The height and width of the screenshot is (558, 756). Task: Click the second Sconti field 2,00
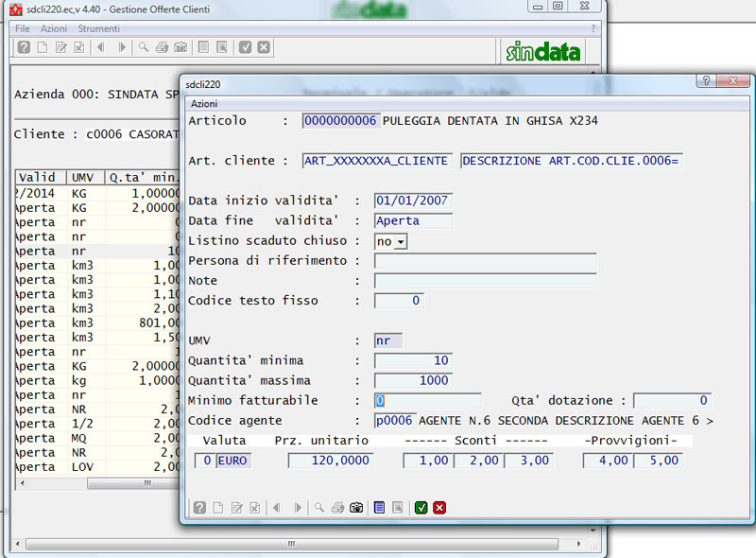(x=478, y=461)
